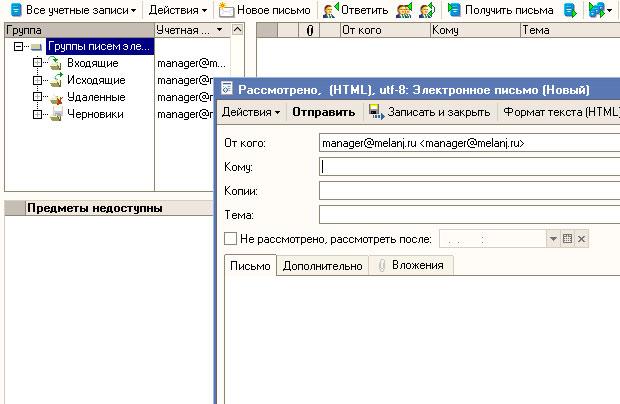Image resolution: width=620 pixels, height=404 pixels.
Task: Switch to the 'Дополнительно' tab
Action: [x=322, y=265]
